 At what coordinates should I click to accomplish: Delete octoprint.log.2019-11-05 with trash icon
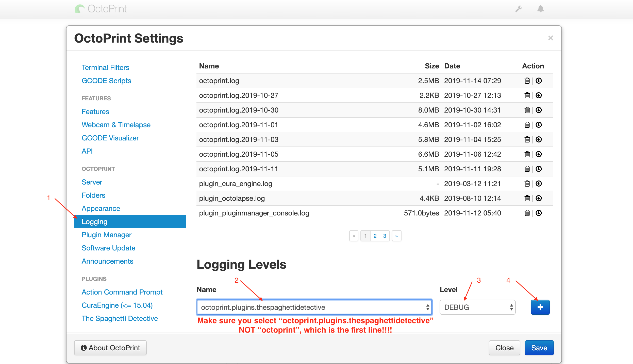tap(527, 154)
